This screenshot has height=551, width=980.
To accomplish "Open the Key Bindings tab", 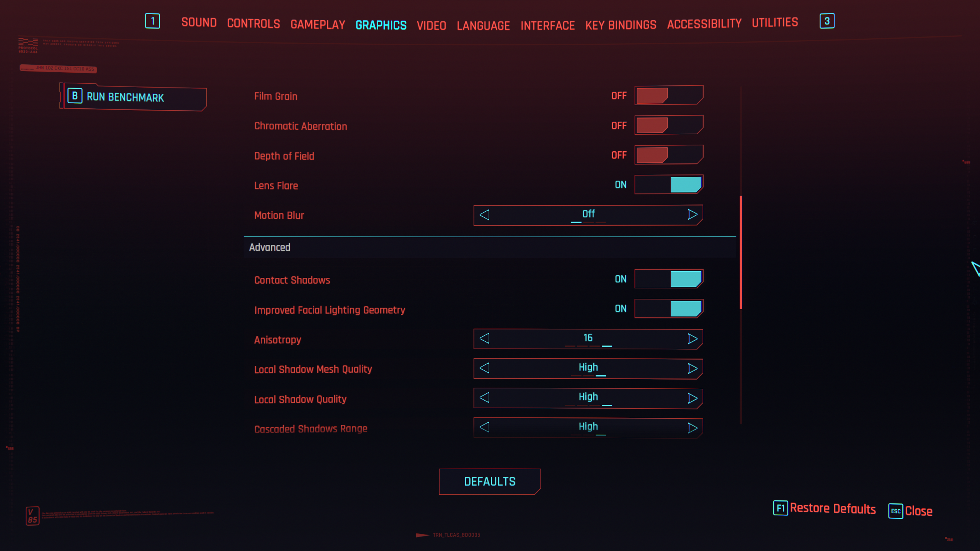I will pos(621,25).
